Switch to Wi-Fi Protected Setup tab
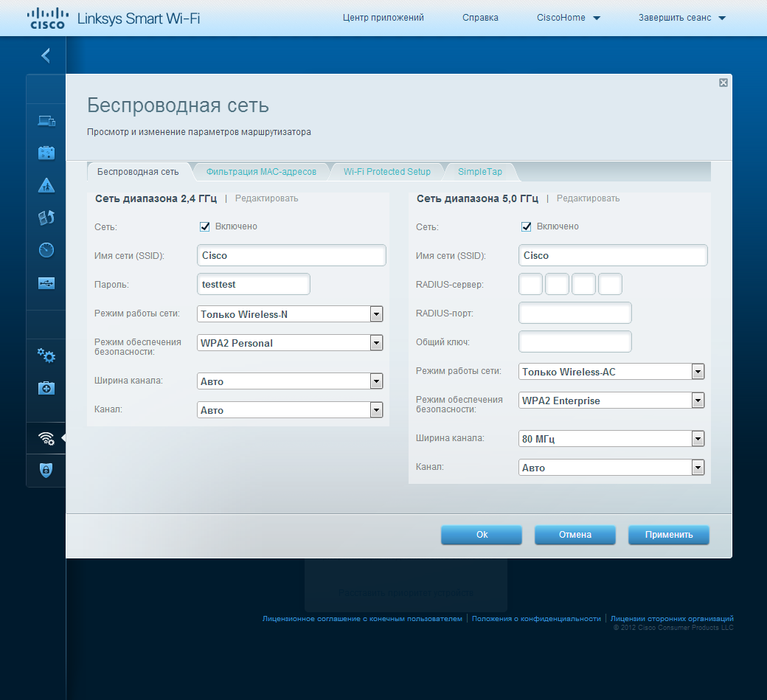The width and height of the screenshot is (767, 700). tap(387, 172)
